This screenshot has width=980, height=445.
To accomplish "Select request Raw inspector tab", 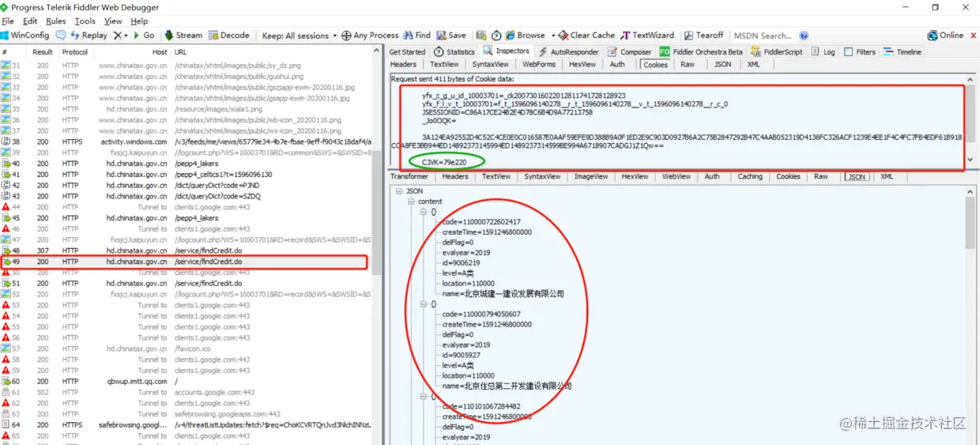I will tap(688, 65).
